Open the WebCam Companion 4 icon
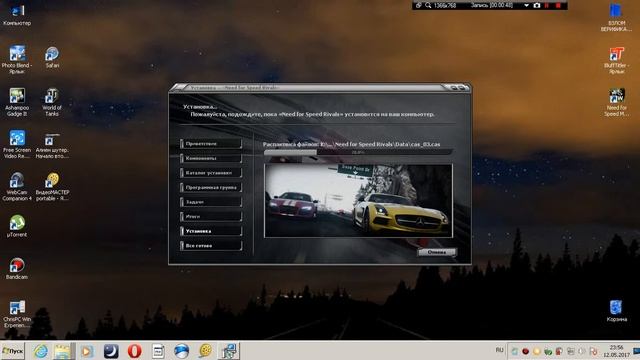The image size is (640, 360). coord(17,187)
